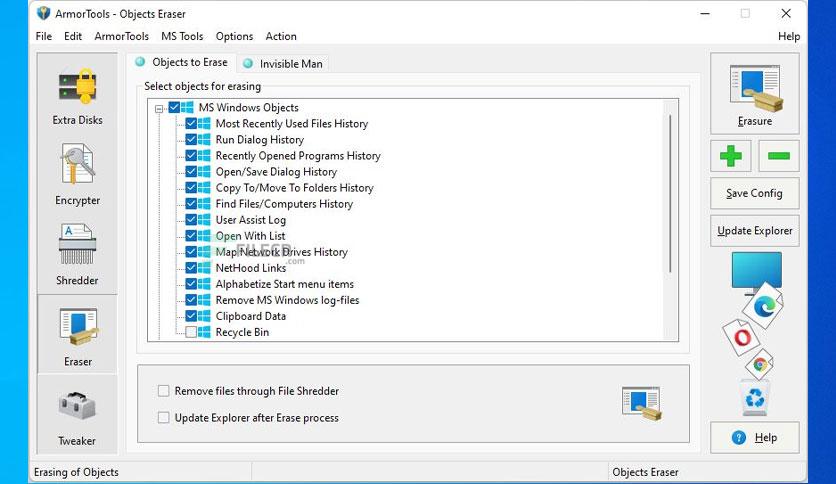Switch to the Invisible Man tab

click(x=284, y=64)
